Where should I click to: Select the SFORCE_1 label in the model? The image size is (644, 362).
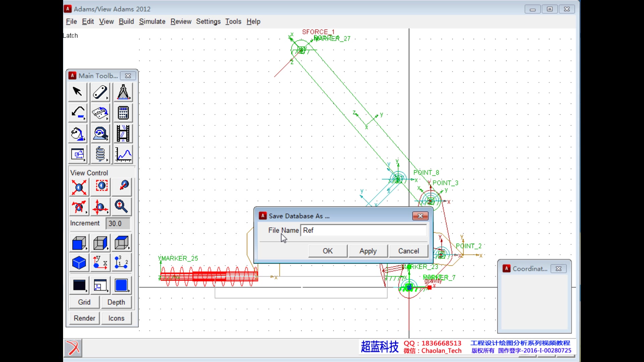coord(318,32)
